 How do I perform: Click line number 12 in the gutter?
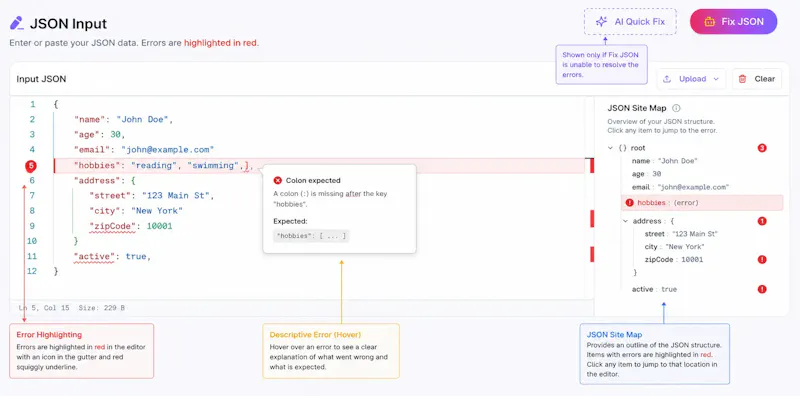32,271
